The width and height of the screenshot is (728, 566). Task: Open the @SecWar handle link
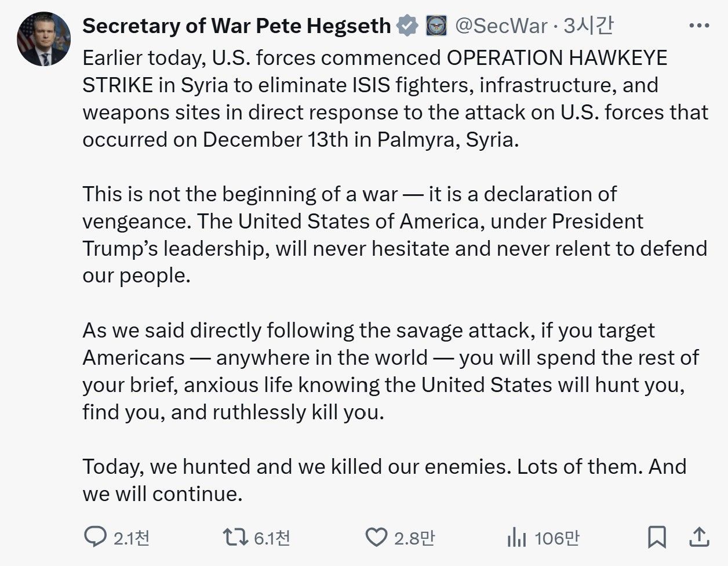[501, 26]
